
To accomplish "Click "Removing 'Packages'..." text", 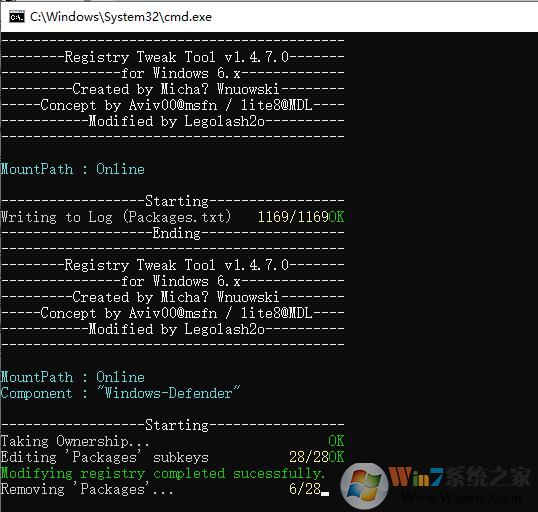I will 87,489.
